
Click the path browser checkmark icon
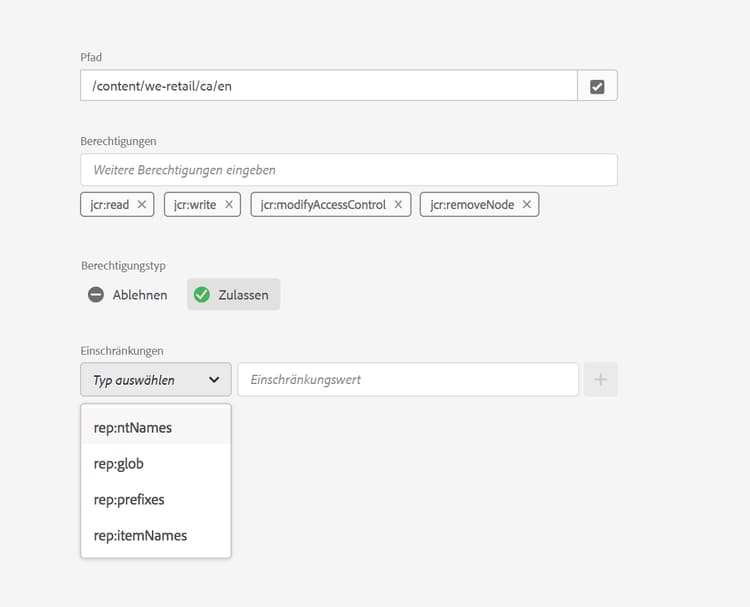tap(597, 86)
